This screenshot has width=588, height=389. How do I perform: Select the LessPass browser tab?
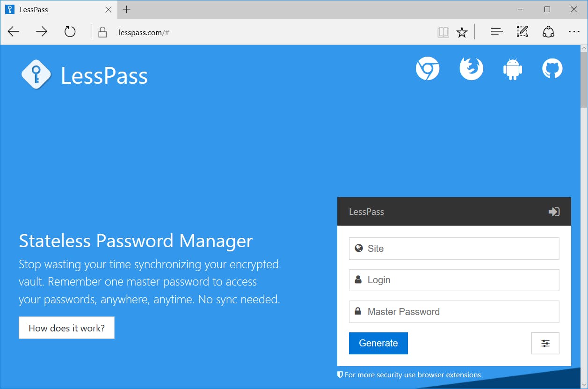coord(56,9)
